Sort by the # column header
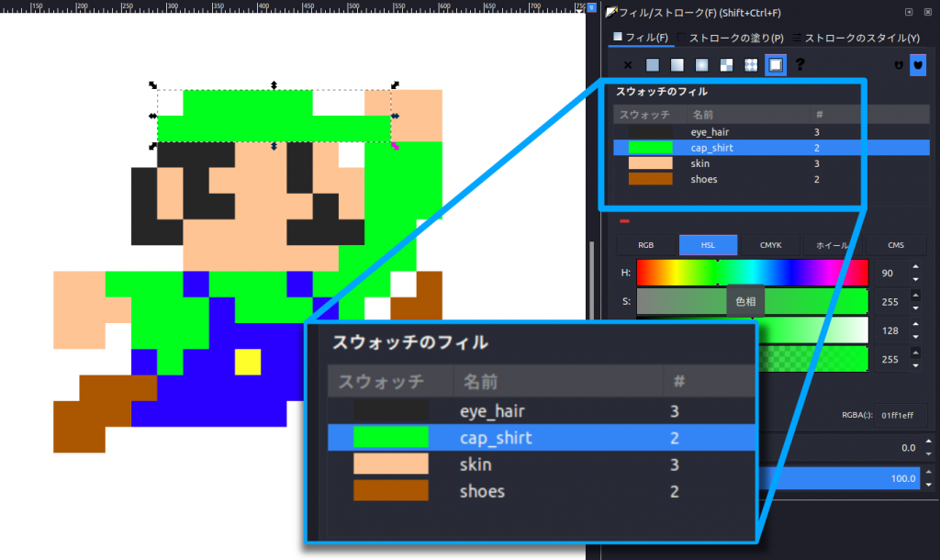The height and width of the screenshot is (560, 940). point(868,115)
